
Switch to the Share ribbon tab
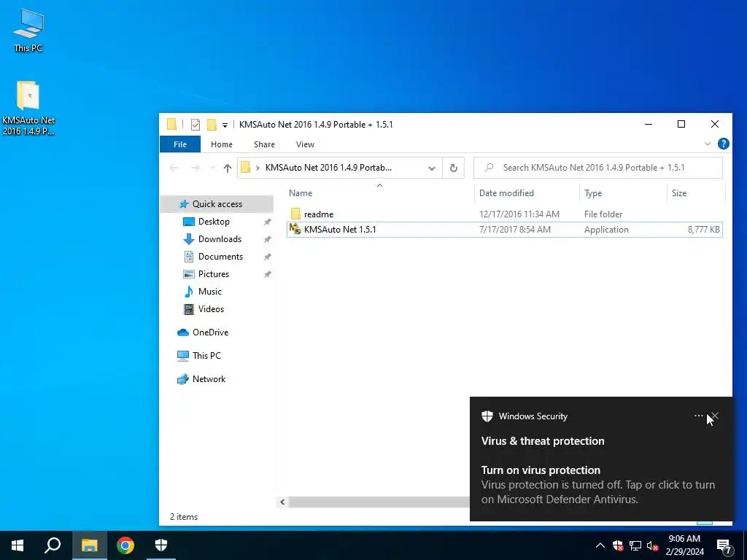pos(264,144)
